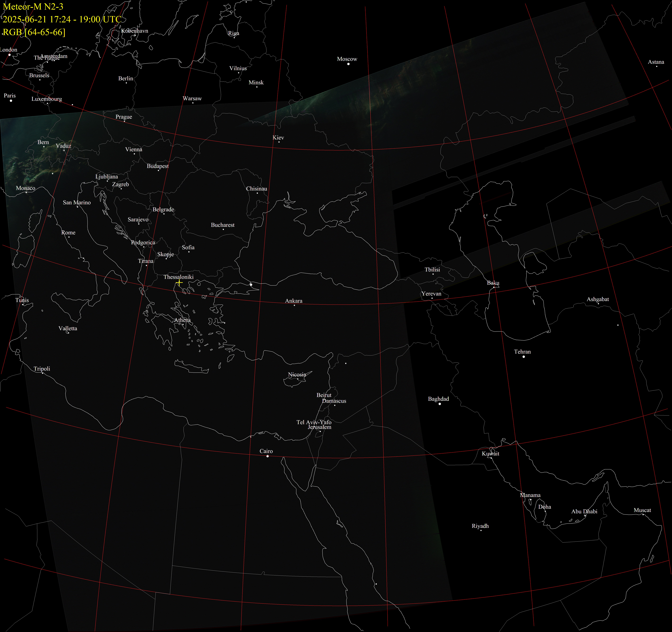Click the Vienna city label
The width and height of the screenshot is (672, 632).
pos(134,149)
